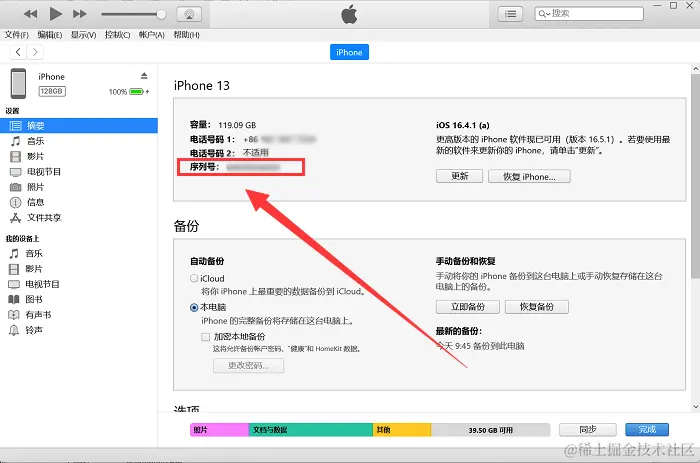Click the iOS 16.4.1 (a) version text
Screen dimensions: 700x463
[462, 125]
